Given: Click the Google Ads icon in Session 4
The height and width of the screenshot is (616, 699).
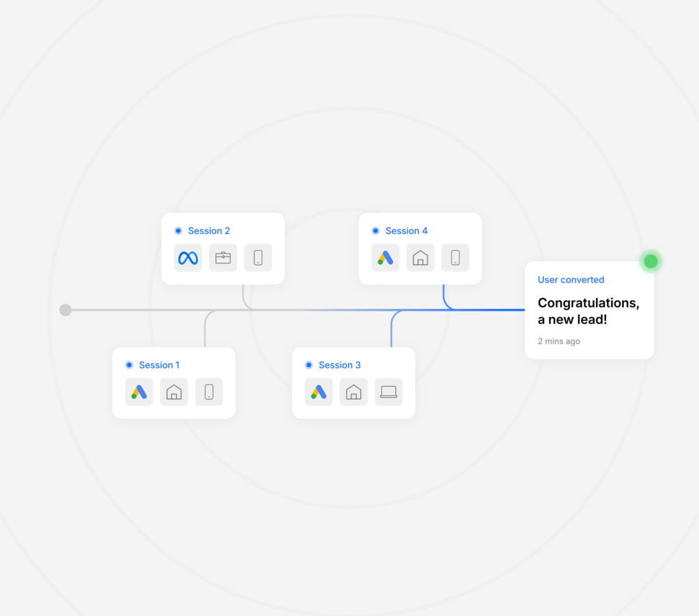Looking at the screenshot, I should coord(386,258).
